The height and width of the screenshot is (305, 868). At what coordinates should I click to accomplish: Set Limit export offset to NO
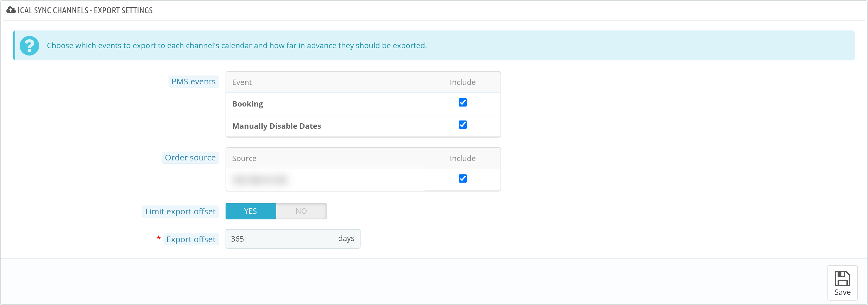[x=301, y=211]
